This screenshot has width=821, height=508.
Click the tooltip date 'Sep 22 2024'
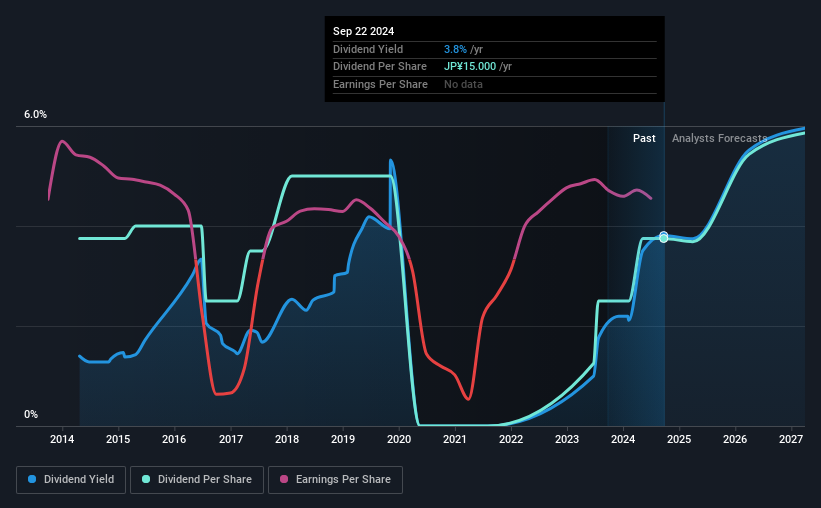pyautogui.click(x=363, y=31)
